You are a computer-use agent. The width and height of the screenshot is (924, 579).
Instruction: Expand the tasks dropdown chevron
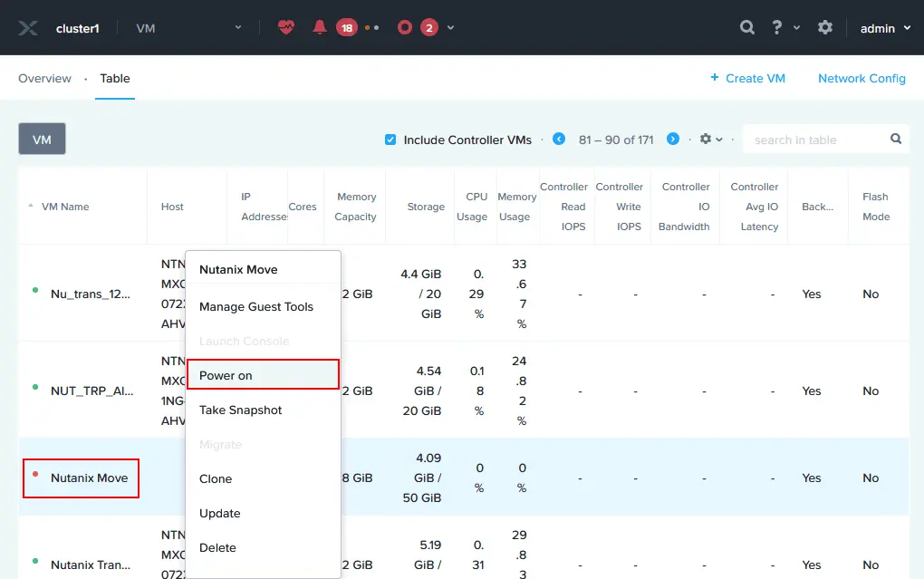point(451,28)
